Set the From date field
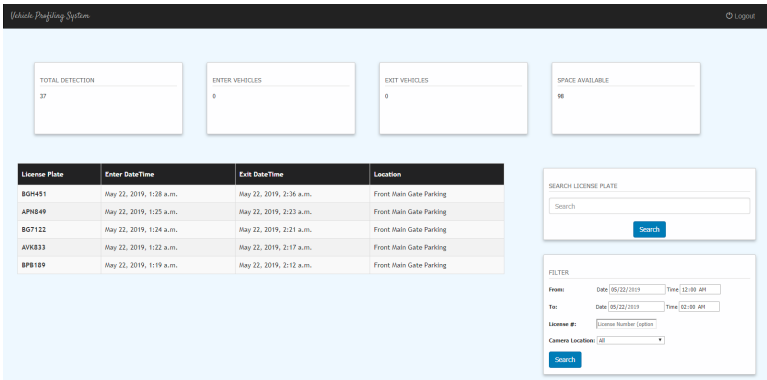This screenshot has width=767, height=380. [x=637, y=290]
